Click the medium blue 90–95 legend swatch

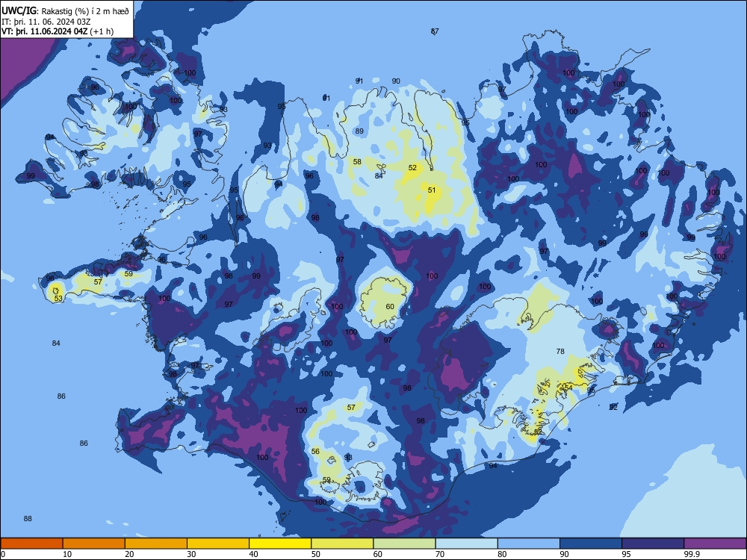[x=591, y=544]
